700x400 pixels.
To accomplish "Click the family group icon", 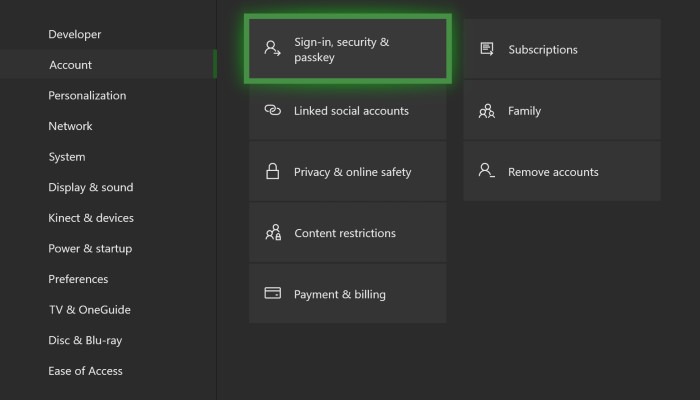I will tap(486, 111).
